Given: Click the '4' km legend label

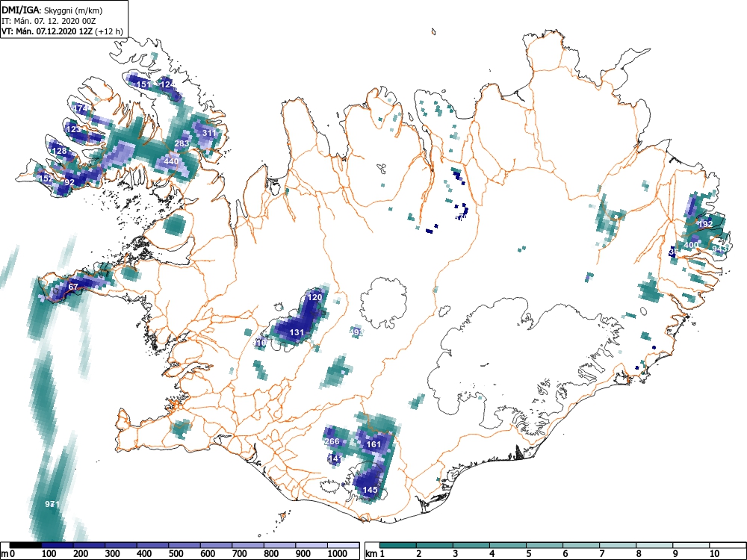Looking at the screenshot, I should (492, 554).
